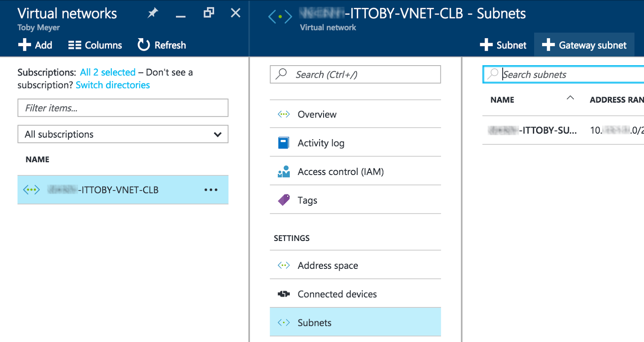Click the virtual network icon in Subnets blade header
This screenshot has height=342, width=644.
point(280,17)
